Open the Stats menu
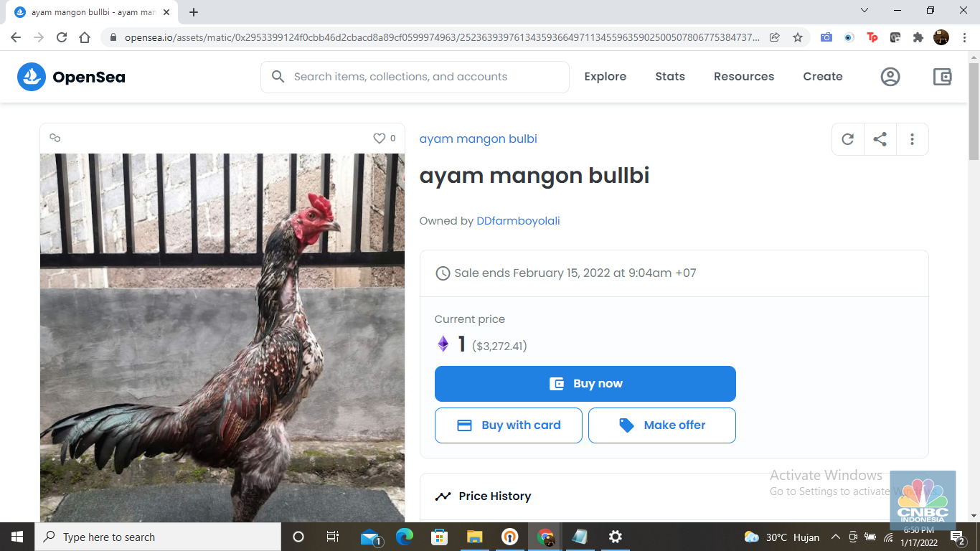This screenshot has width=980, height=551. 670,77
